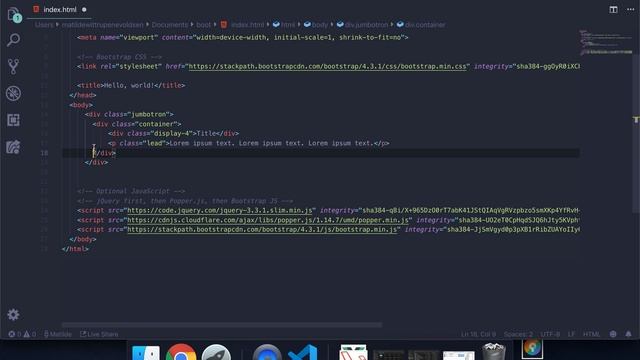
Task: Open the jquery-3.3.1.slim.min.js script link
Action: click(x=220, y=211)
